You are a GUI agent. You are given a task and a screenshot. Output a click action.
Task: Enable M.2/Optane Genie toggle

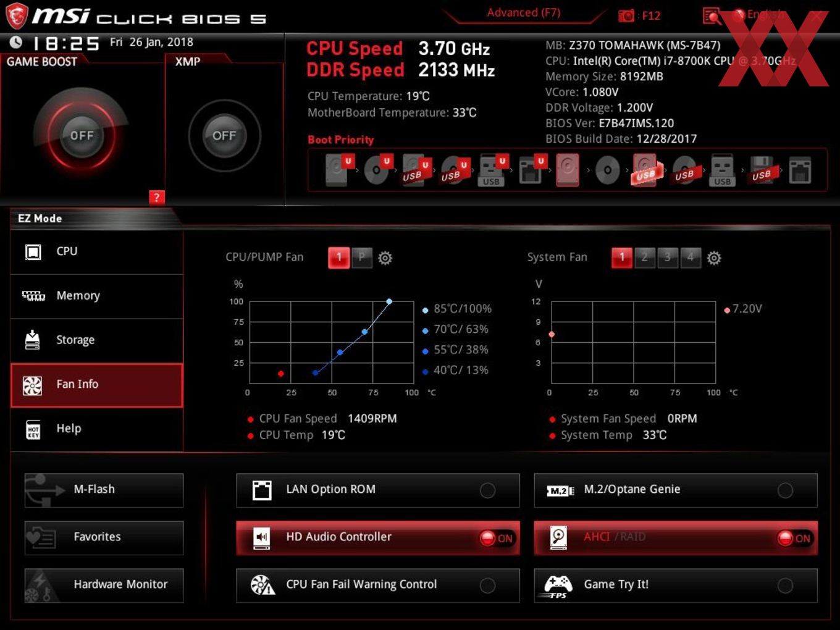pos(785,490)
